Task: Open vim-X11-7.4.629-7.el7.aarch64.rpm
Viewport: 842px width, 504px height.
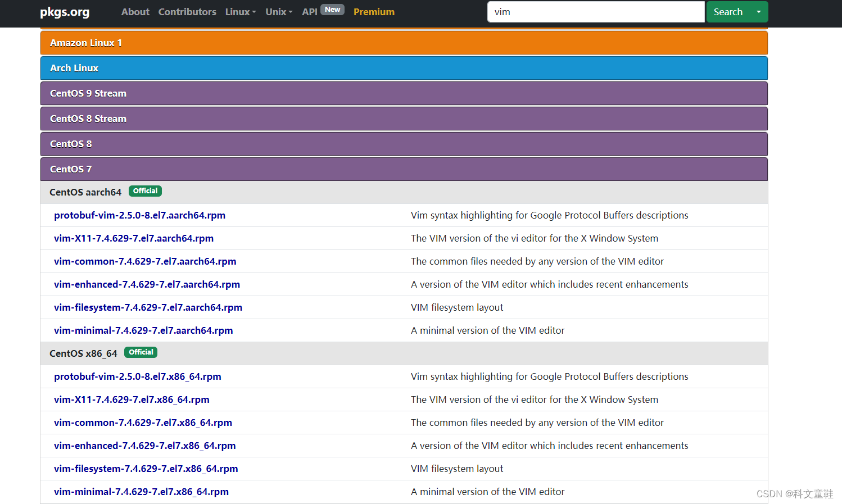Action: [134, 238]
